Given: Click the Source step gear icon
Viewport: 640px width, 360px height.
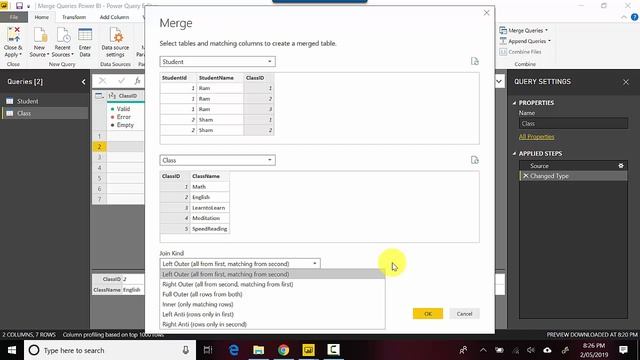Looking at the screenshot, I should tap(621, 166).
